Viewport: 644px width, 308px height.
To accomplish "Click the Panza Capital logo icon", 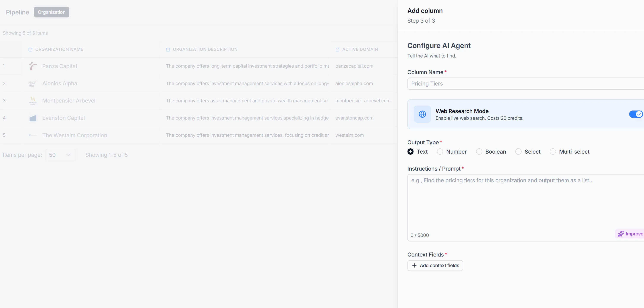I will pos(33,66).
